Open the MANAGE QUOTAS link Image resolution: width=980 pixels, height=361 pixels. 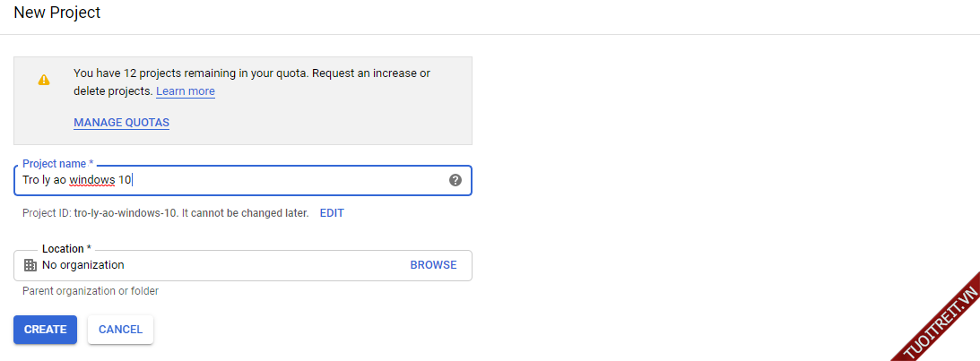pyautogui.click(x=121, y=123)
